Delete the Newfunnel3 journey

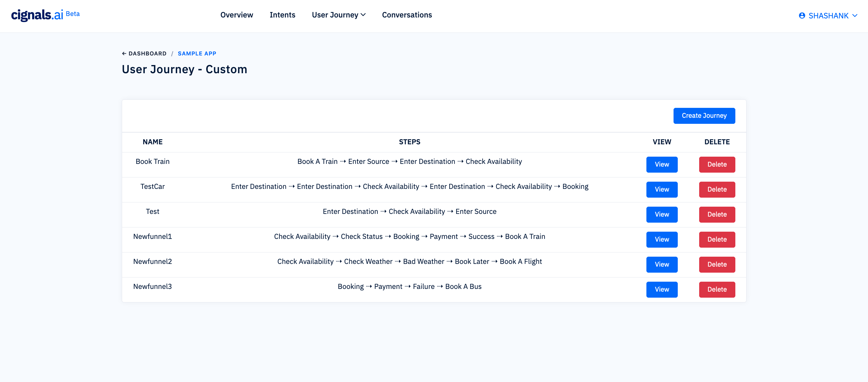[x=717, y=290]
